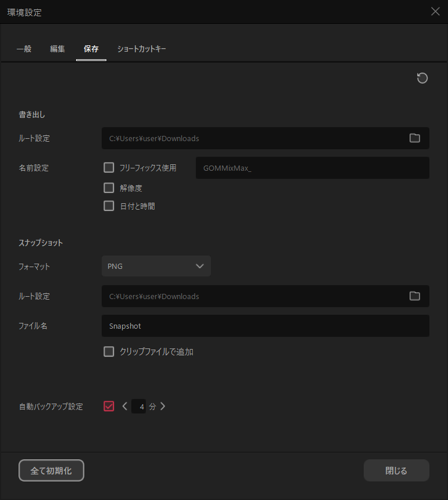
Task: Open folder browser for export route path
Action: 414,138
